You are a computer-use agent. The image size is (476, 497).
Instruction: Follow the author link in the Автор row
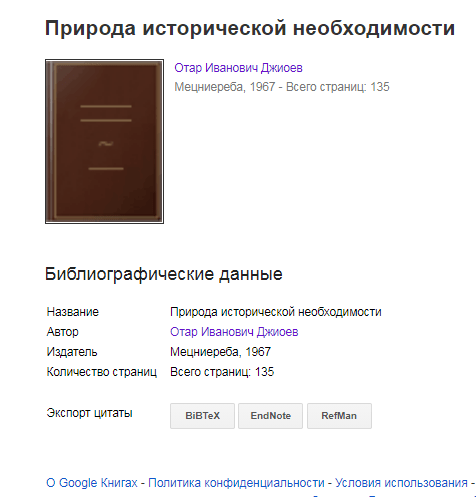coord(234,332)
